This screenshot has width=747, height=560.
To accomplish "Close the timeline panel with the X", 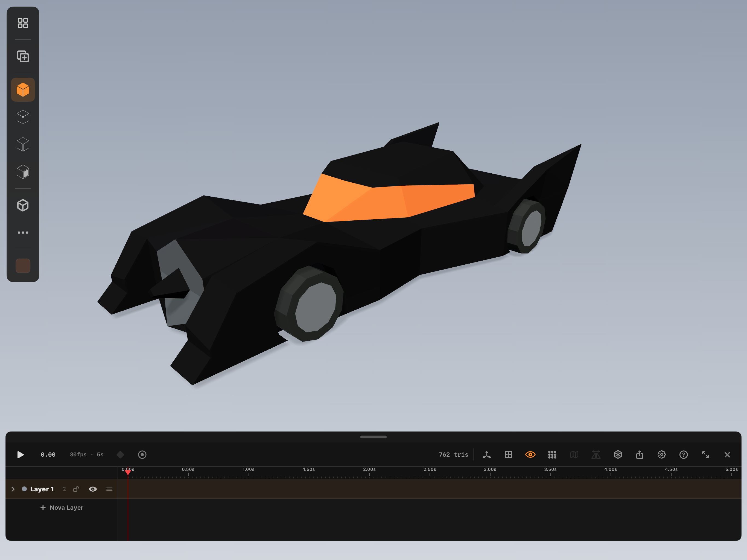I will (727, 455).
